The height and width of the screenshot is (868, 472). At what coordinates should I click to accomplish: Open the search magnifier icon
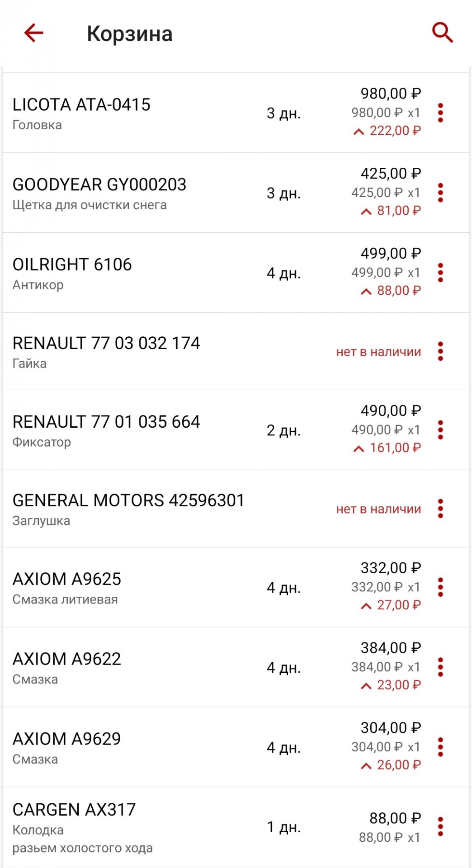click(x=442, y=33)
